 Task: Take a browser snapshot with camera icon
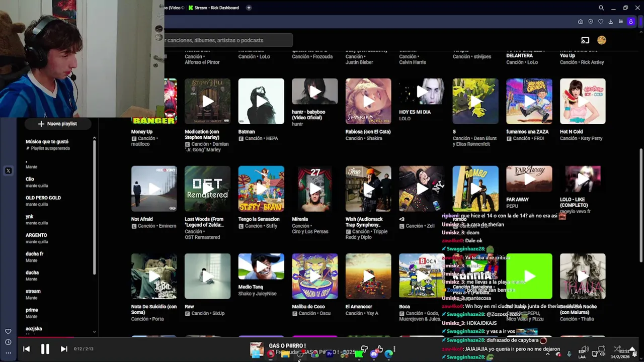click(581, 22)
